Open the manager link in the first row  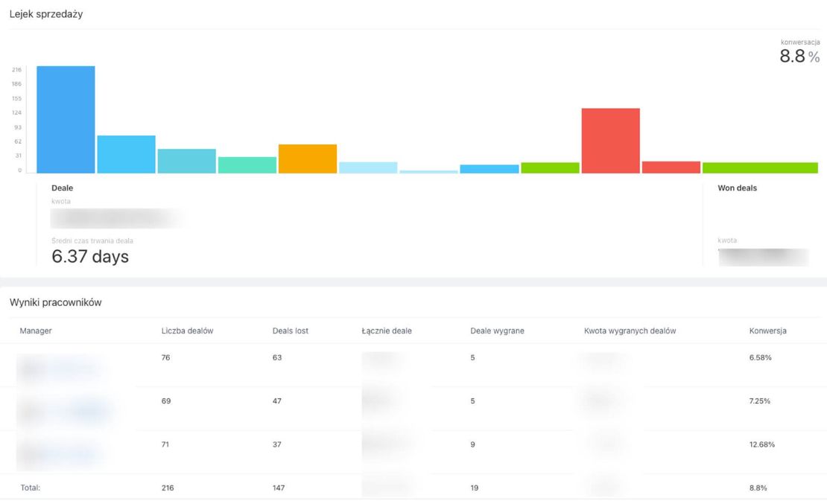60,368
